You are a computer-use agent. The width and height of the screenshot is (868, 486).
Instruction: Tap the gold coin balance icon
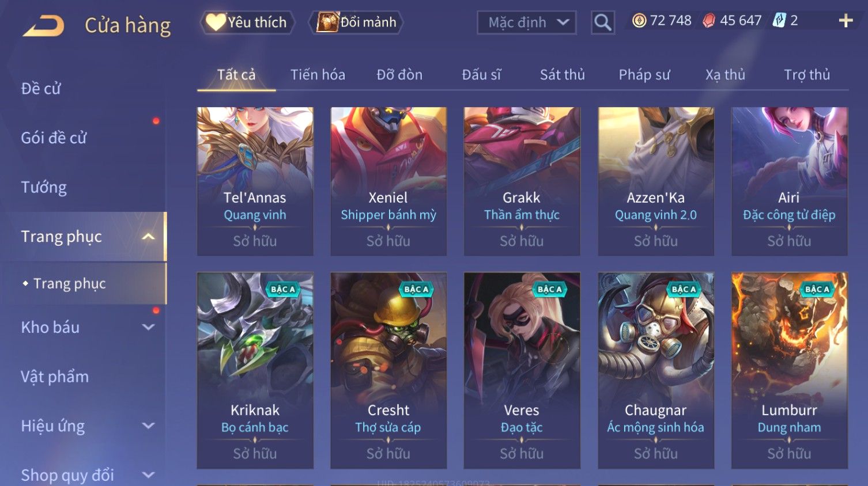pos(639,21)
